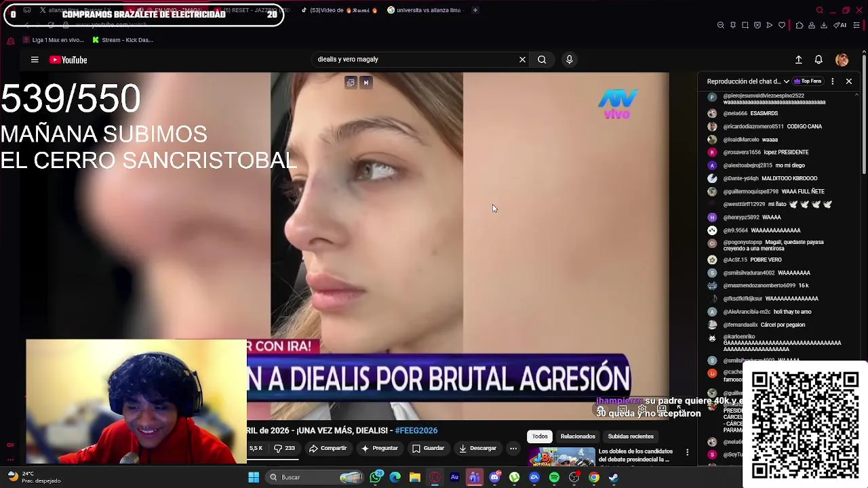Open browser easy setup sliders icon
The width and height of the screenshot is (868, 488).
pyautogui.click(x=856, y=25)
